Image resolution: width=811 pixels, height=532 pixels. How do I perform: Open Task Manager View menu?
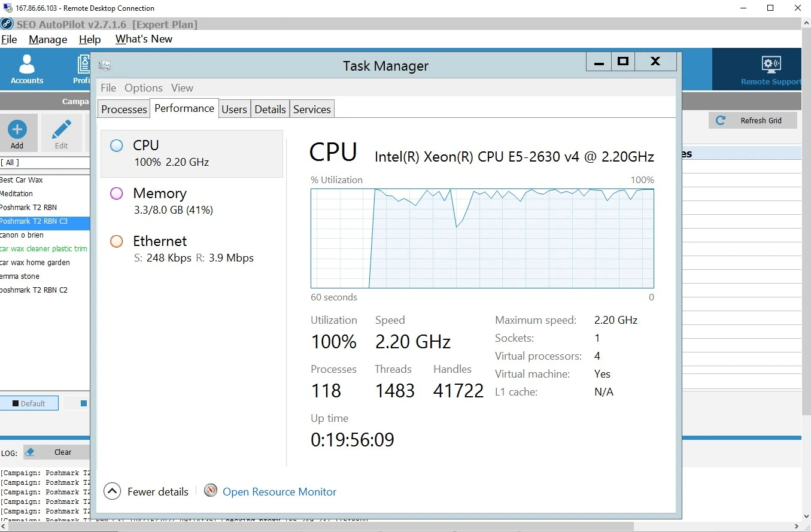[182, 88]
